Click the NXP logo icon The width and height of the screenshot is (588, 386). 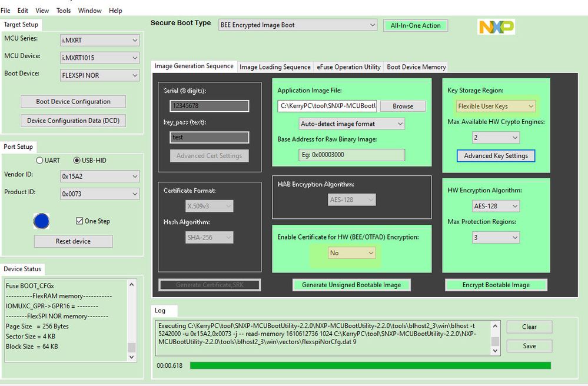(x=496, y=26)
